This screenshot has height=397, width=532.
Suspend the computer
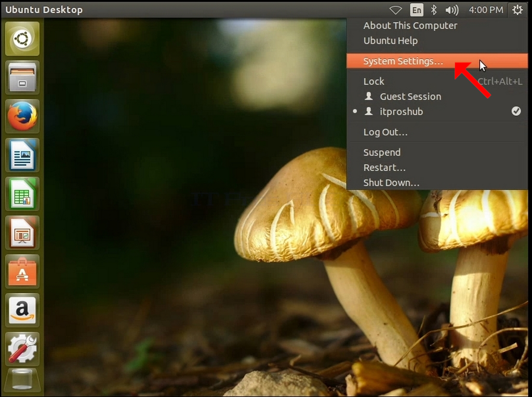(437, 152)
